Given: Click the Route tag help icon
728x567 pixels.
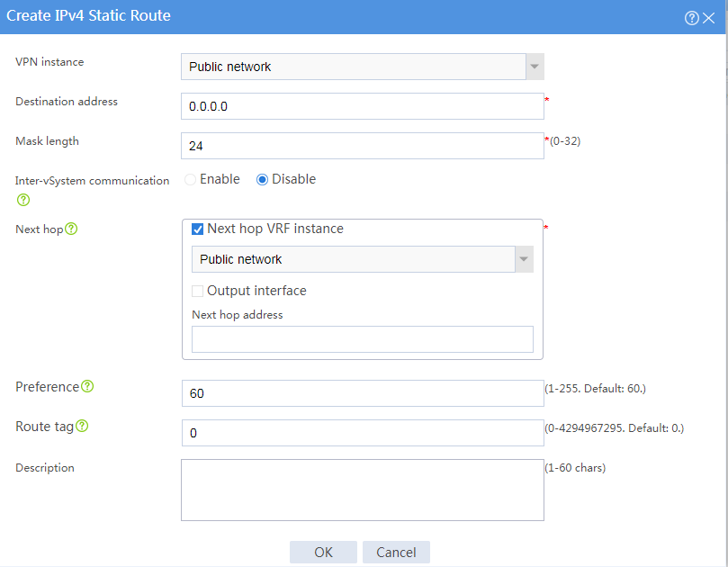Looking at the screenshot, I should [x=82, y=426].
